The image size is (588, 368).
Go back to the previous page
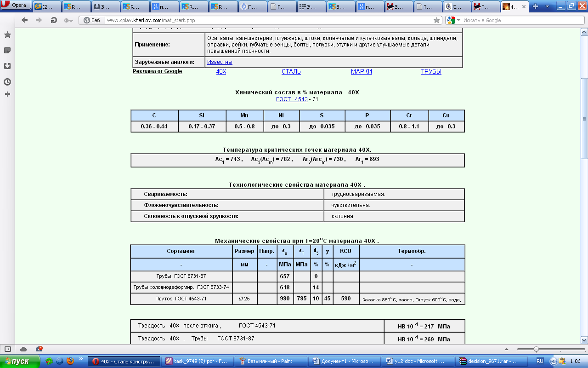coord(24,20)
